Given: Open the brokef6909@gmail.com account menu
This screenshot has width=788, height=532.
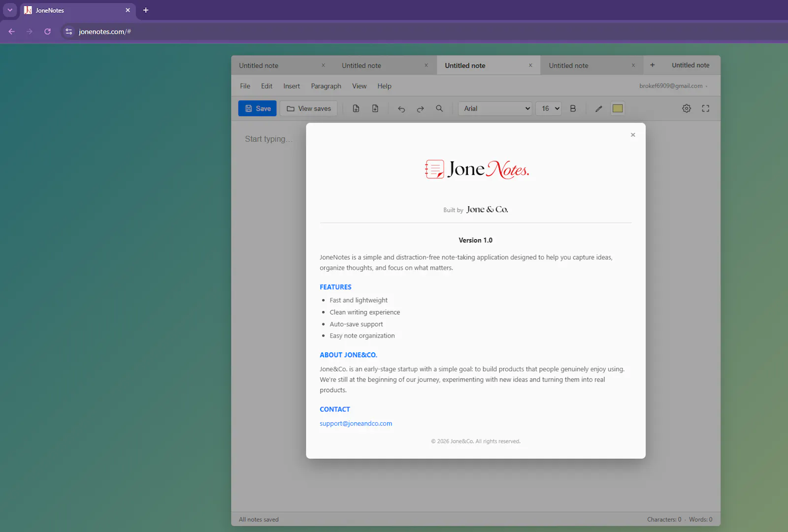Looking at the screenshot, I should [x=673, y=86].
